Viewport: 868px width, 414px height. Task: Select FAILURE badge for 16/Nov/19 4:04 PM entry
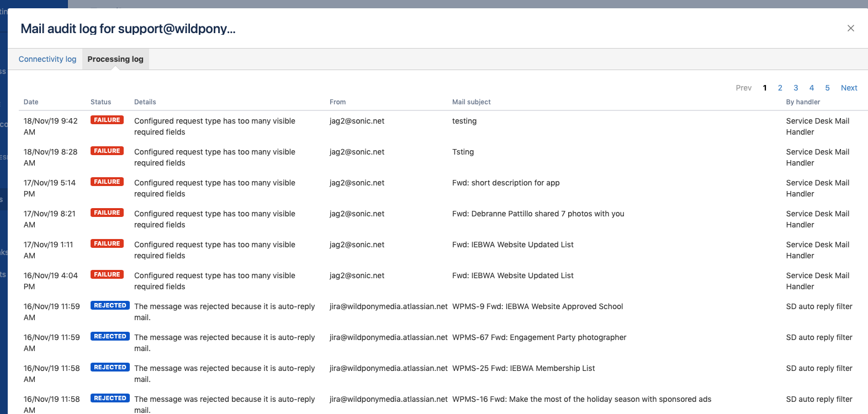click(107, 274)
